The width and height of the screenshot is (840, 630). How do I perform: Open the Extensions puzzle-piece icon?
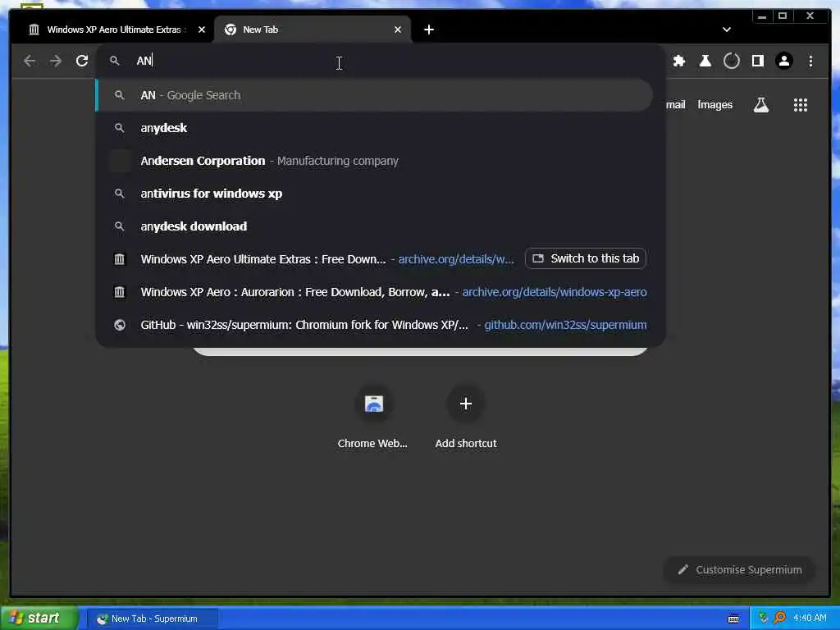pos(678,61)
